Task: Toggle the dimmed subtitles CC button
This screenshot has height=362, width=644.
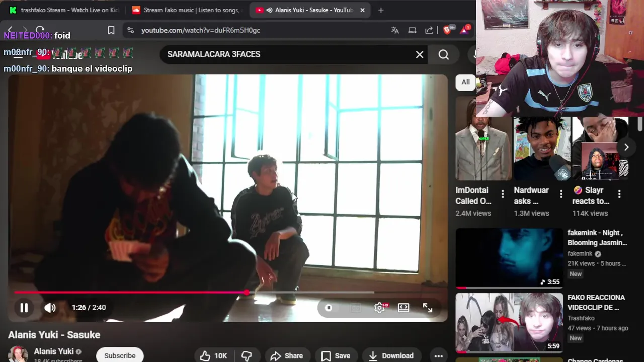Action: (x=355, y=308)
